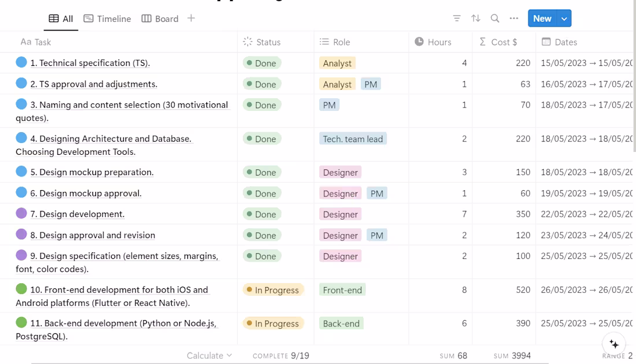This screenshot has height=364, width=636.
Task: Click purple circle icon of task 7
Action: click(21, 213)
